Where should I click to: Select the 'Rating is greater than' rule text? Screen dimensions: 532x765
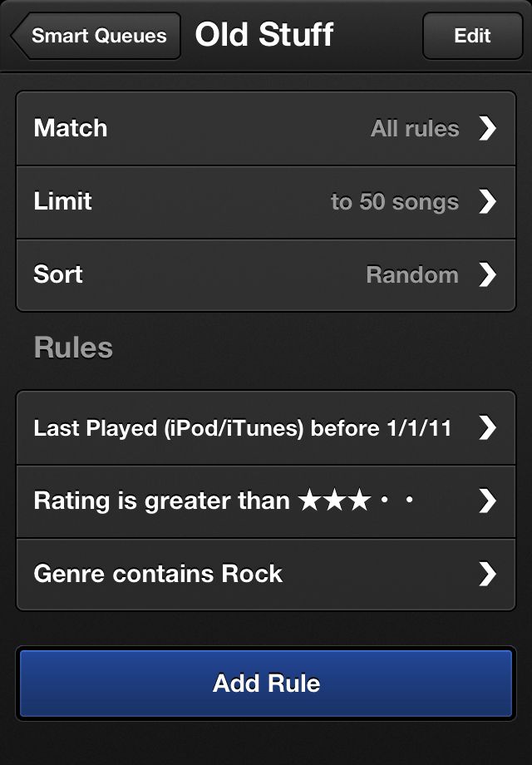[162, 501]
